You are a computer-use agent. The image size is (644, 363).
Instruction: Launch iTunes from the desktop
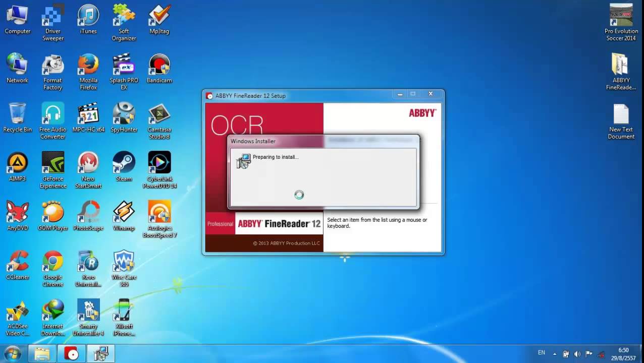coord(88,20)
